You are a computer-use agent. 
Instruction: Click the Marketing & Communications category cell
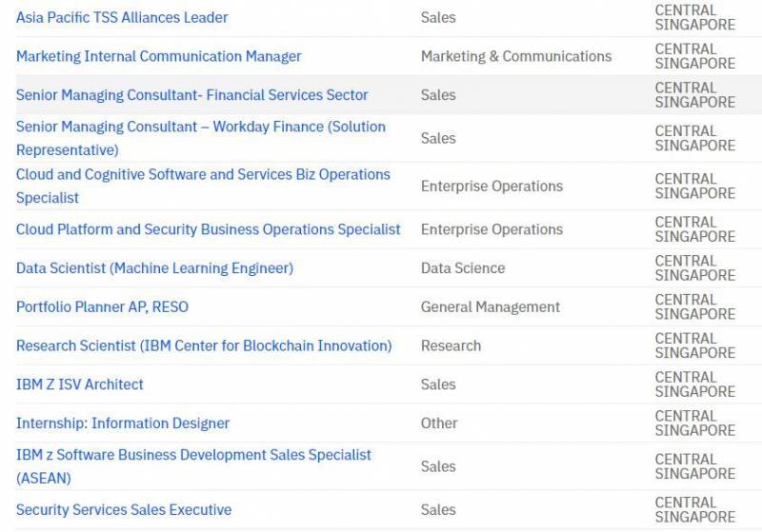pos(516,56)
